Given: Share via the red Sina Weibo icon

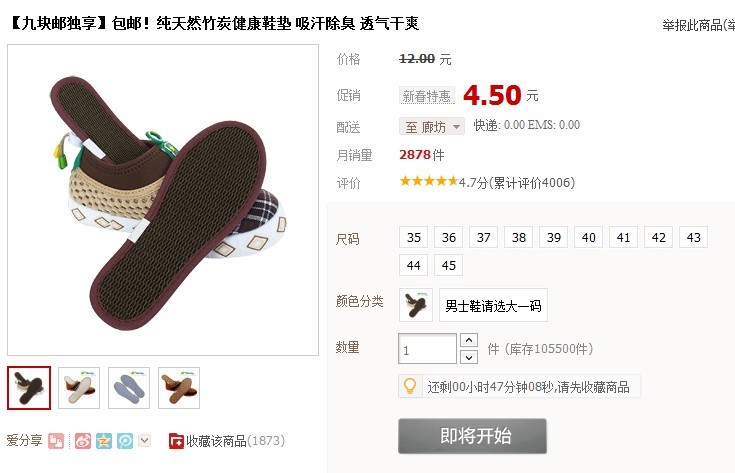Looking at the screenshot, I should tap(83, 441).
